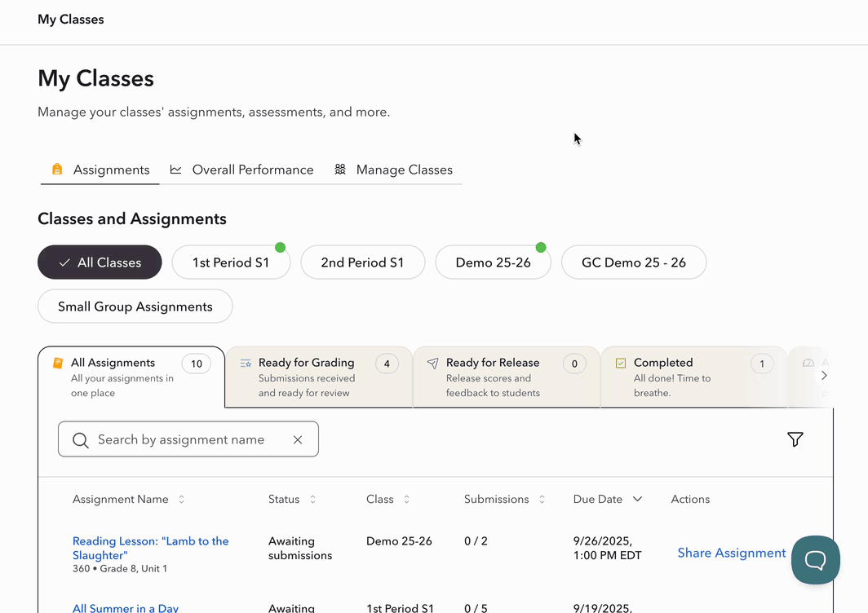Clear search with the X icon
Image resolution: width=868 pixels, height=613 pixels.
click(x=298, y=440)
